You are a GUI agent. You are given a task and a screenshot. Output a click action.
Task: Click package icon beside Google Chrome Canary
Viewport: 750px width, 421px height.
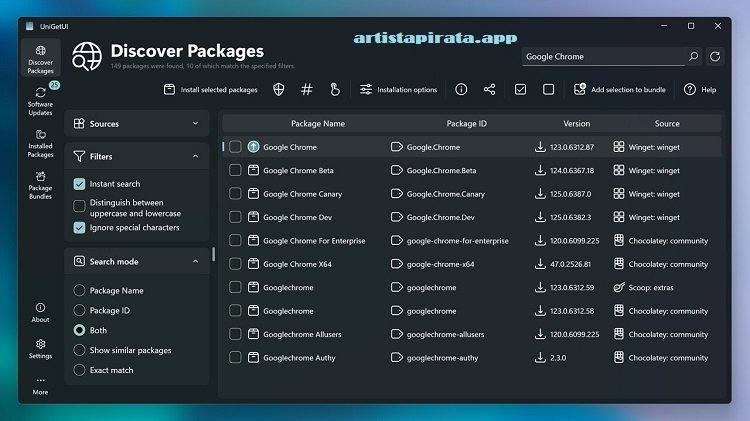point(254,194)
